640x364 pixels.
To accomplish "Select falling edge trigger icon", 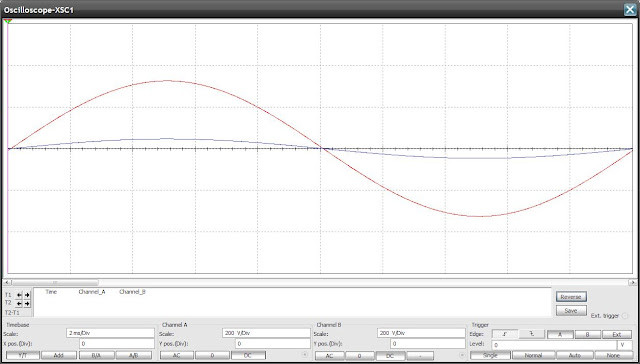I will (x=532, y=334).
